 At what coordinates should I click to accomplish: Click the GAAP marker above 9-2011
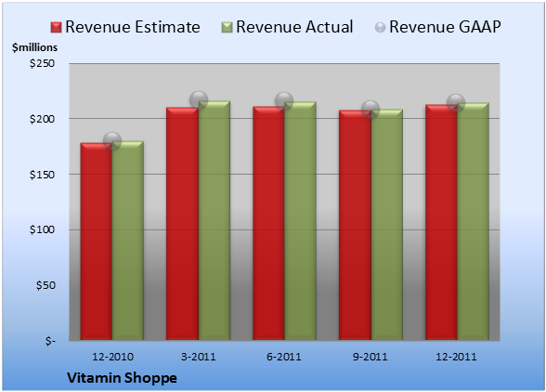[x=370, y=110]
